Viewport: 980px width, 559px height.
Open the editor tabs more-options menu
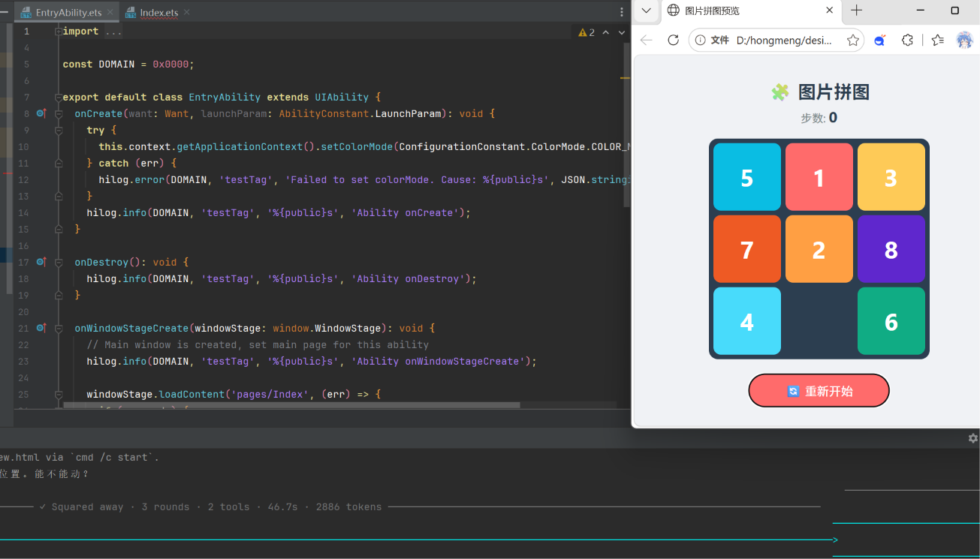tap(621, 12)
